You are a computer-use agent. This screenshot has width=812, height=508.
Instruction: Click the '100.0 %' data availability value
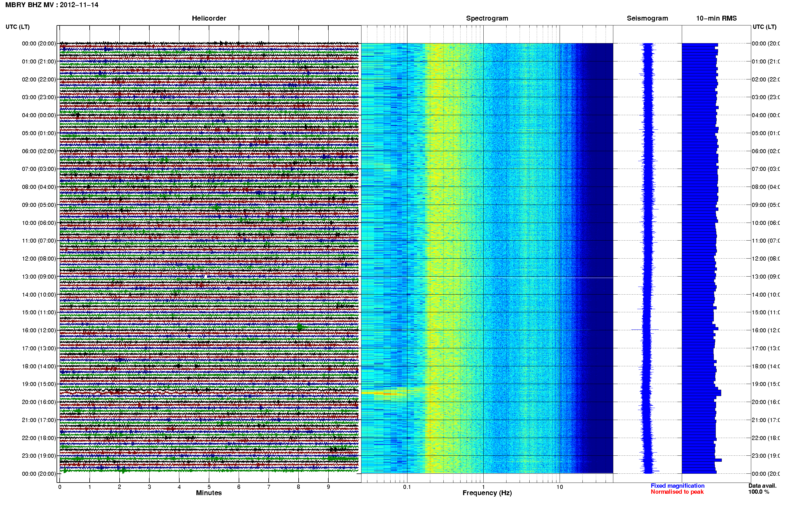click(758, 492)
